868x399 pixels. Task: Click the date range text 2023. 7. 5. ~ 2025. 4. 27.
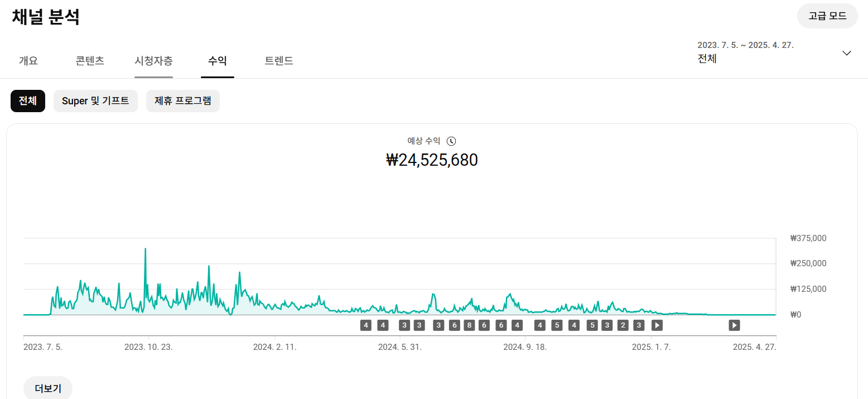coord(745,45)
